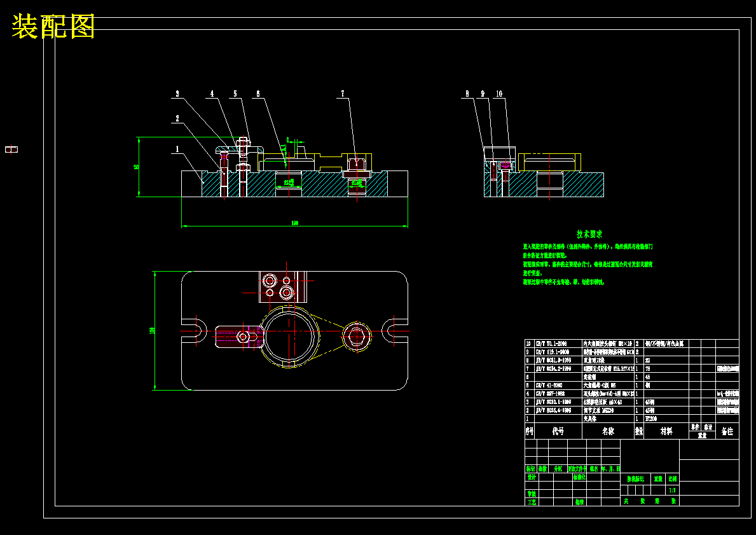This screenshot has height=535, width=756.
Task: Select the 材料 column header
Action: pyautogui.click(x=666, y=431)
